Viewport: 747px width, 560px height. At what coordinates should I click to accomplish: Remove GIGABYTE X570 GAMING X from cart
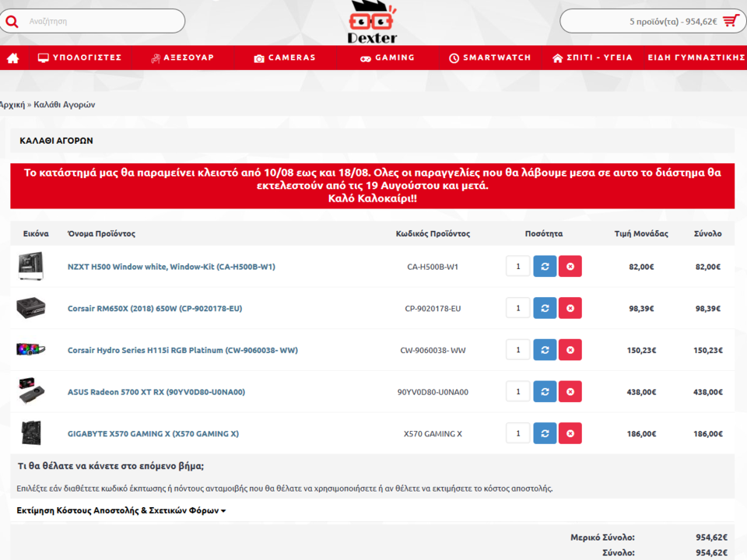[x=570, y=433]
